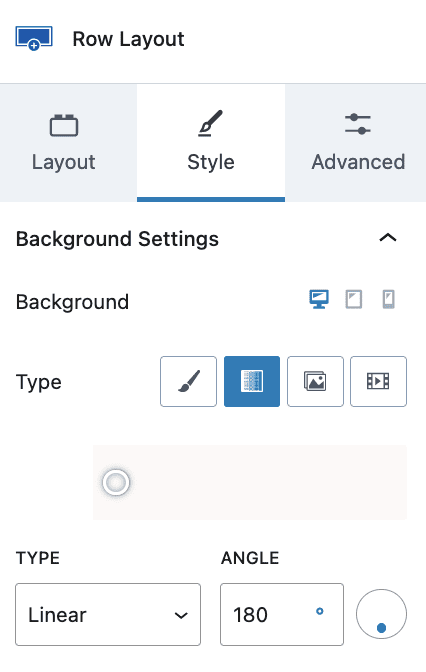426x672 pixels.
Task: Switch to mobile device preview
Action: 389,299
